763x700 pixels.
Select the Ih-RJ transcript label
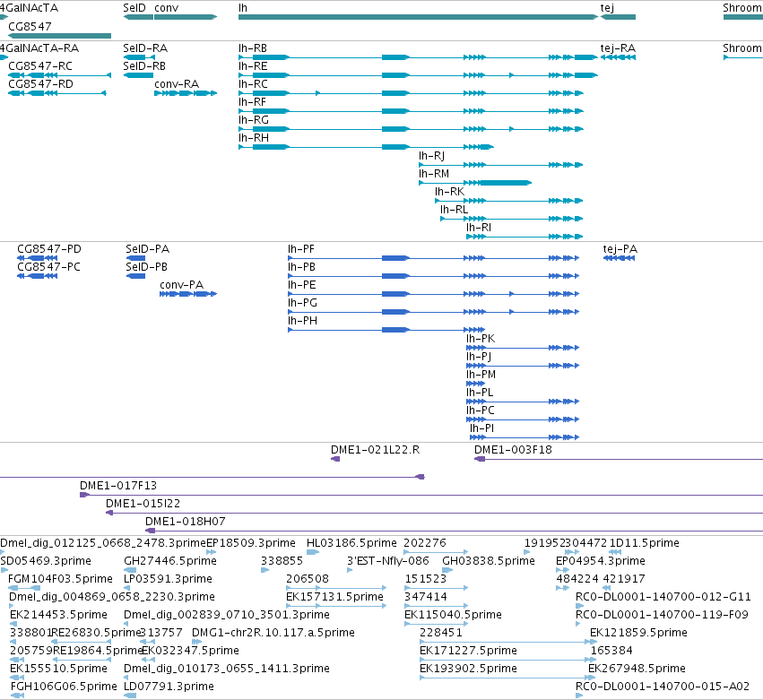coord(431,156)
